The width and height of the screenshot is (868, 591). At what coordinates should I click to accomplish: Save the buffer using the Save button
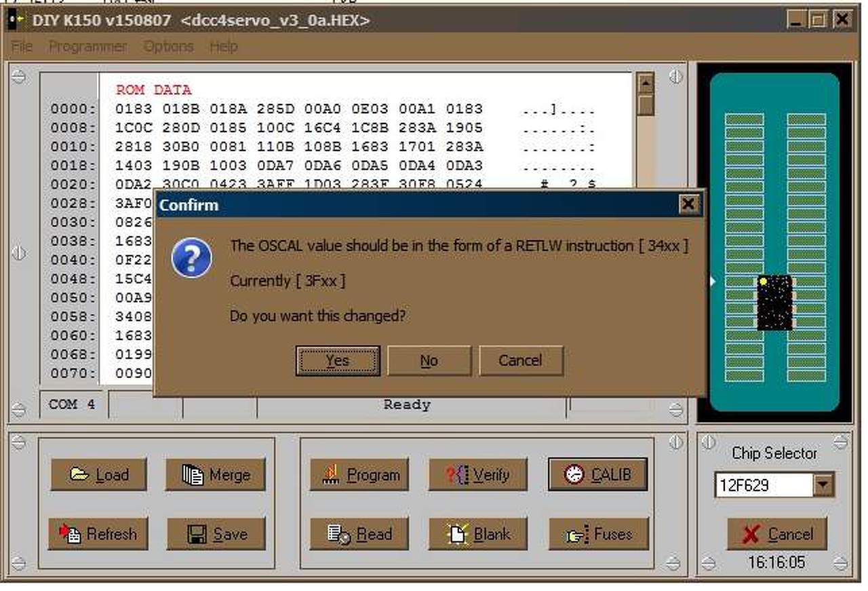coord(216,533)
